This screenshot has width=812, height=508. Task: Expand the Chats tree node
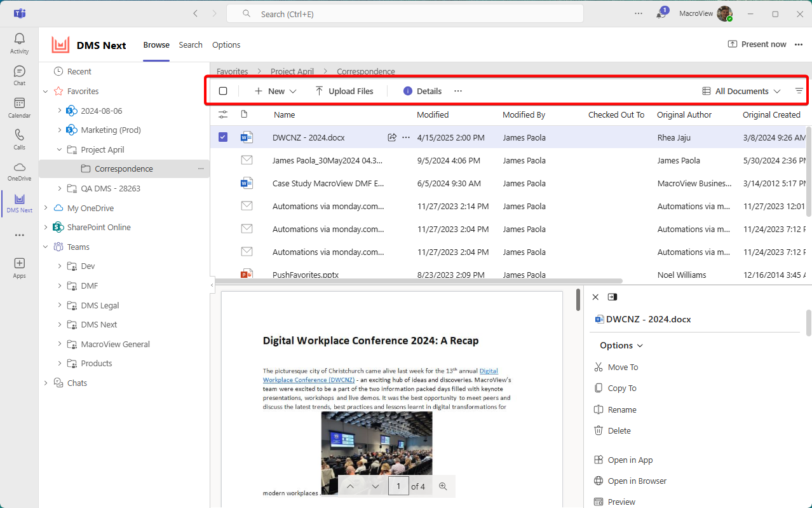pyautogui.click(x=46, y=383)
